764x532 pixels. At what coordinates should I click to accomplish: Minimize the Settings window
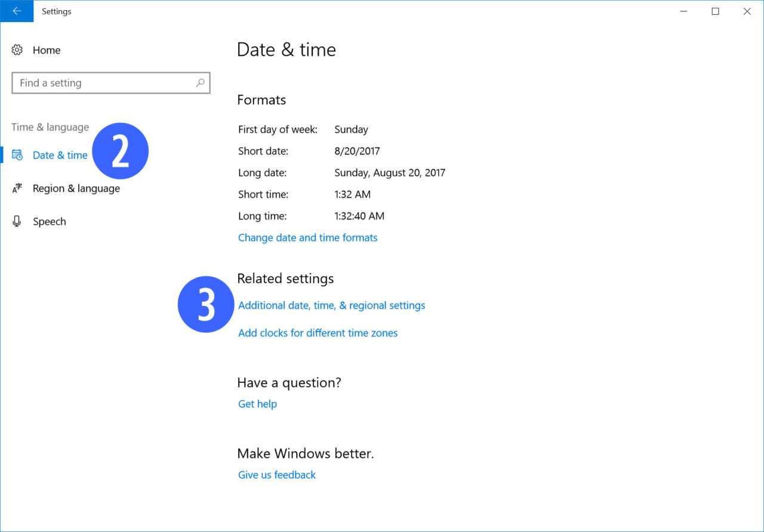683,11
